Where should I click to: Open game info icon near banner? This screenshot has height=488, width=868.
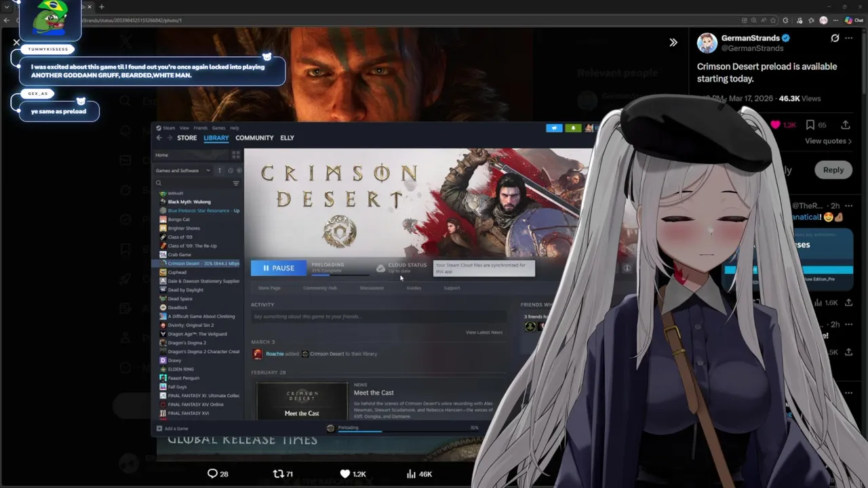pyautogui.click(x=627, y=268)
